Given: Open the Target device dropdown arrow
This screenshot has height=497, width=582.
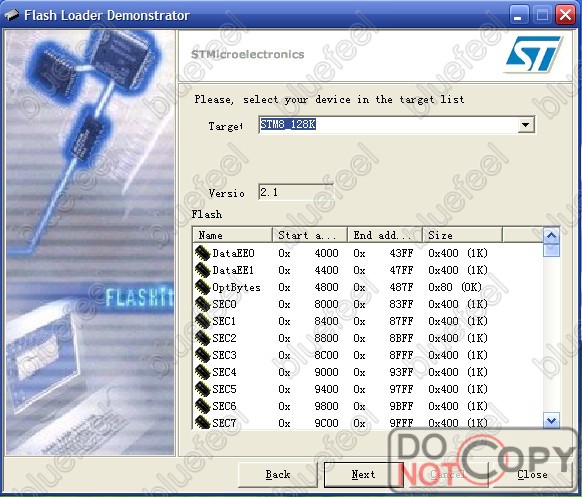Looking at the screenshot, I should tap(526, 125).
